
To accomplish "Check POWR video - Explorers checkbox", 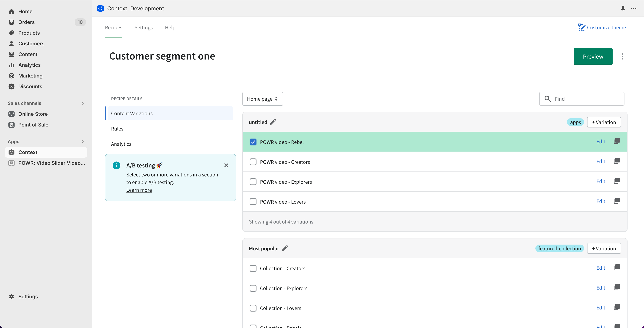I will pyautogui.click(x=253, y=182).
